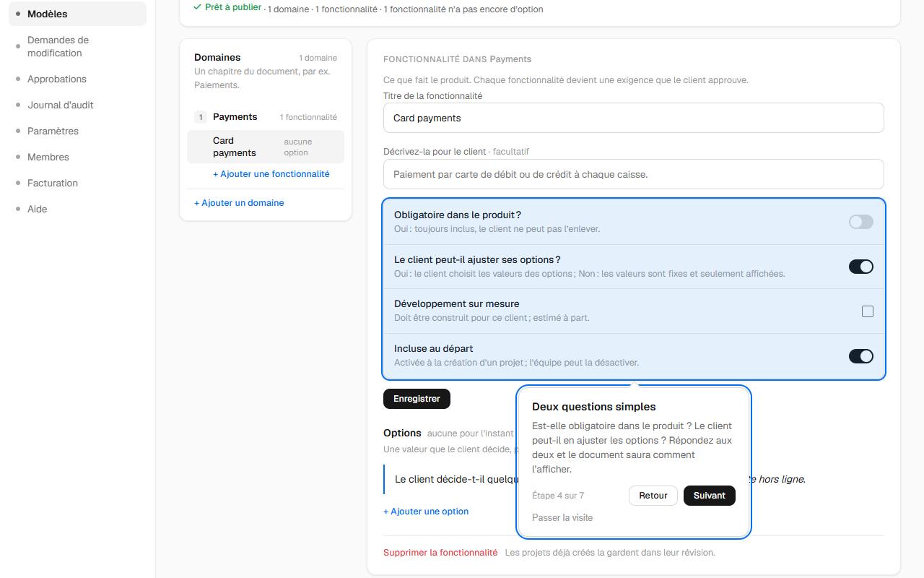Open the Facturation section
This screenshot has height=578, width=924.
pyautogui.click(x=77, y=183)
